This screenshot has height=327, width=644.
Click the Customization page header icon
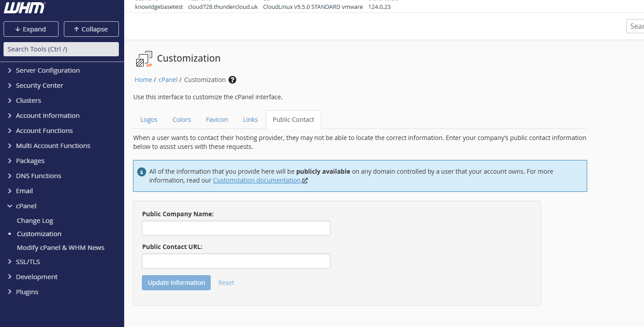click(144, 58)
